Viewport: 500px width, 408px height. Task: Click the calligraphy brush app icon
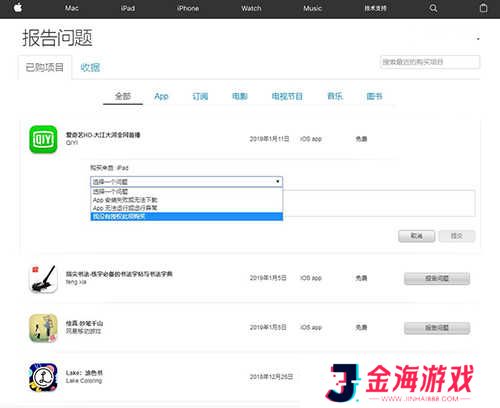click(43, 279)
